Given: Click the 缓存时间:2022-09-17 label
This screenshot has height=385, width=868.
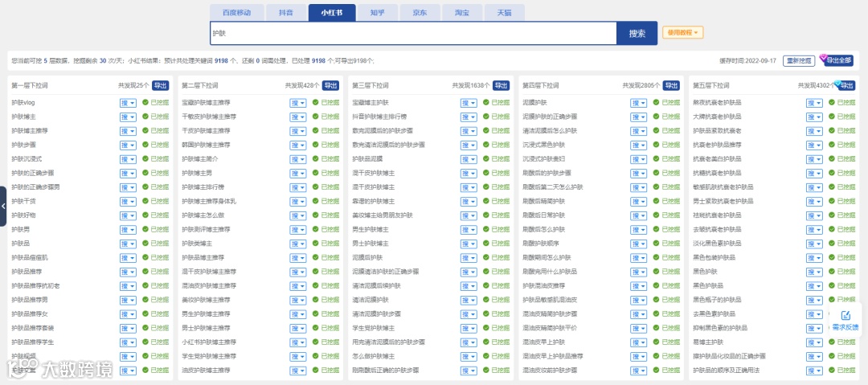Looking at the screenshot, I should 747,61.
